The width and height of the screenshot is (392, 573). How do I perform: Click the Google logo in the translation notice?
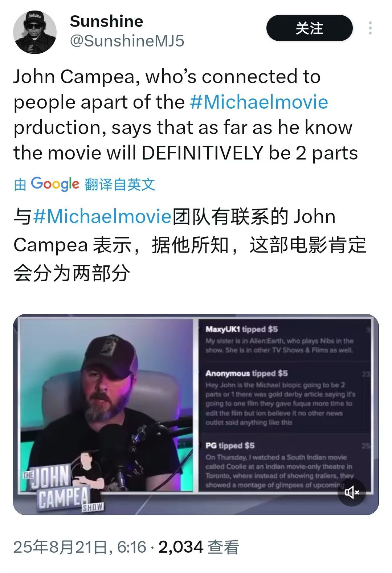[x=55, y=184]
